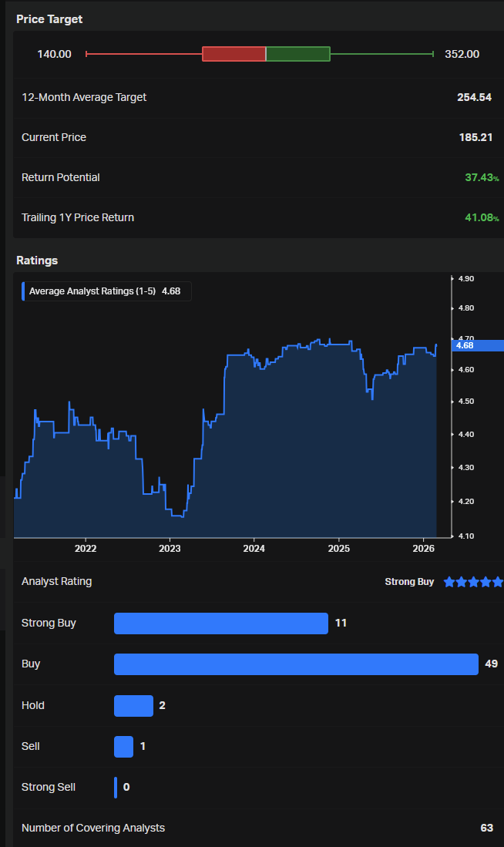Click the 12-Month Average Target row

click(x=258, y=98)
